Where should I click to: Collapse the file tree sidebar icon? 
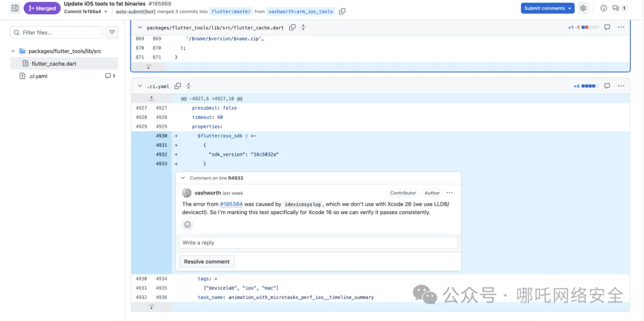pyautogui.click(x=15, y=8)
